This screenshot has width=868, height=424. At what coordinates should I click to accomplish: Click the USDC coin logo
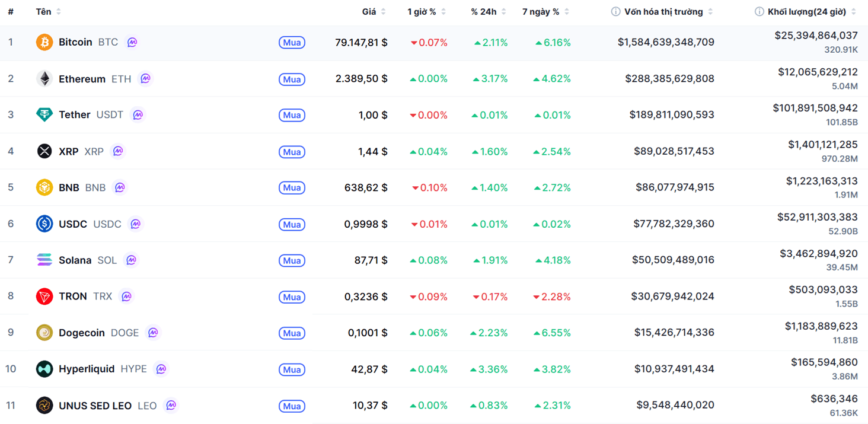[44, 224]
